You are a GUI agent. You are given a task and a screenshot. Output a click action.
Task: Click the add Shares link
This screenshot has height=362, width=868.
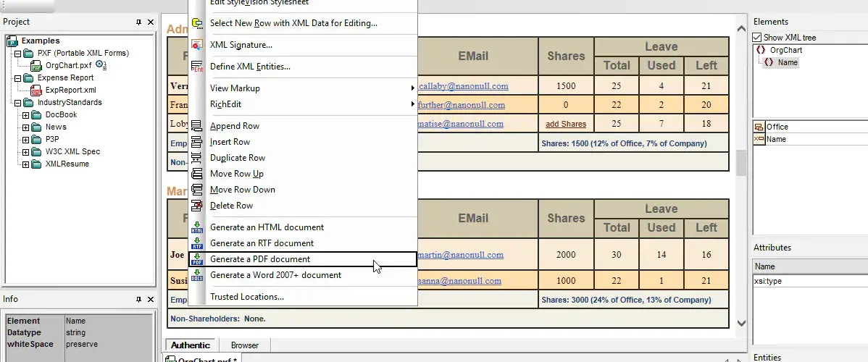pos(566,124)
